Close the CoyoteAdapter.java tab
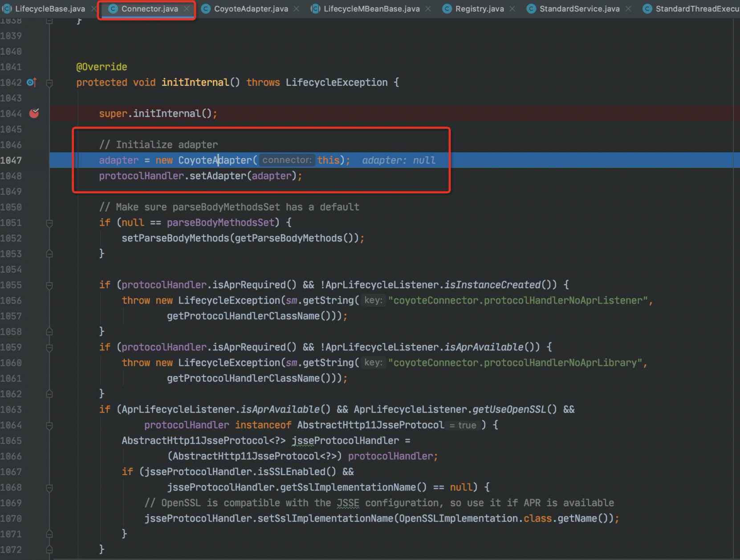This screenshot has height=560, width=740. [x=297, y=8]
